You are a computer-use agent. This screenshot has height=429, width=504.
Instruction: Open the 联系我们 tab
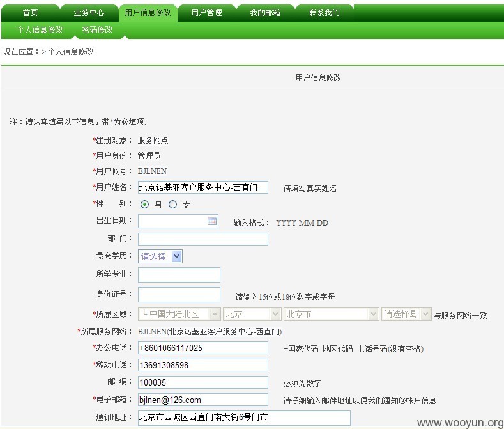click(325, 13)
